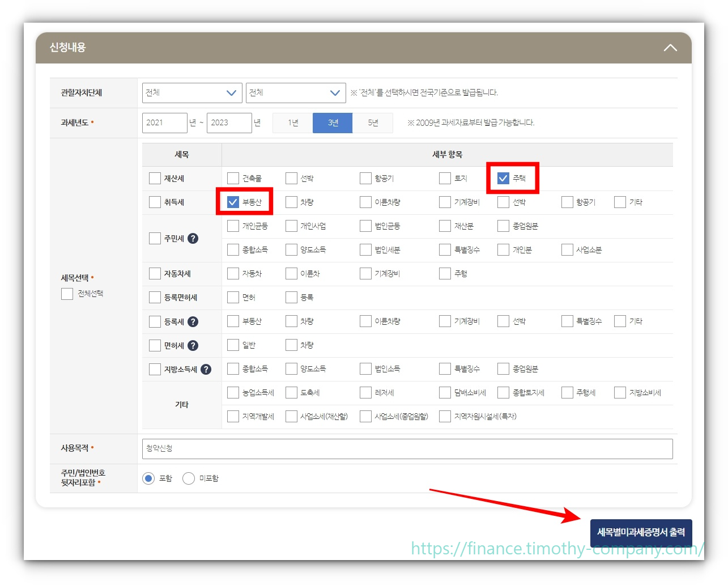Uncheck 주택 under 재산세
The height and width of the screenshot is (585, 728).
click(503, 179)
